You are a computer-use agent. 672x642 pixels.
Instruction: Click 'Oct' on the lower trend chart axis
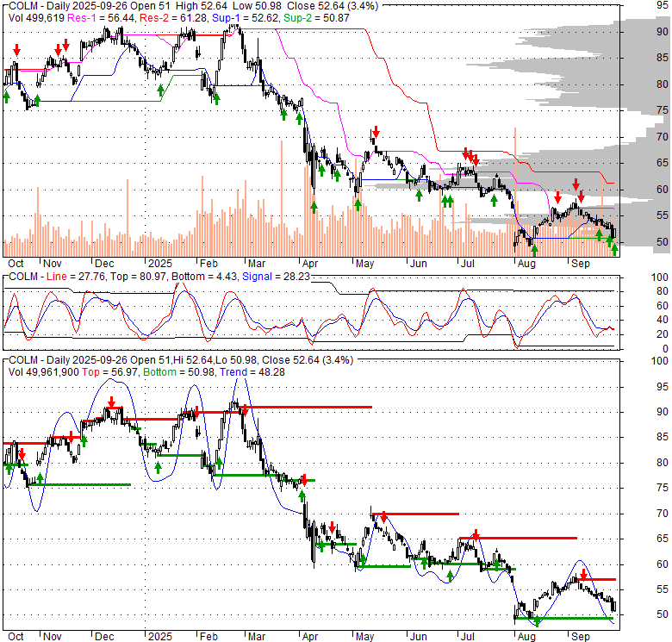[16, 637]
